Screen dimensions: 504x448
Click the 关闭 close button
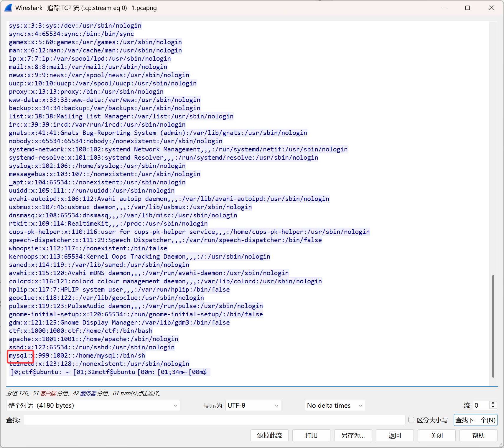437,435
